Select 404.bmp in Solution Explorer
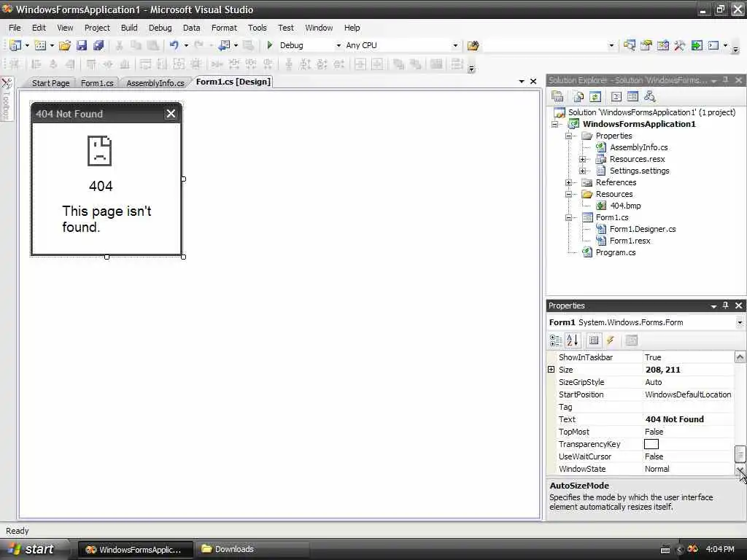Viewport: 747px width, 560px height. pos(625,206)
